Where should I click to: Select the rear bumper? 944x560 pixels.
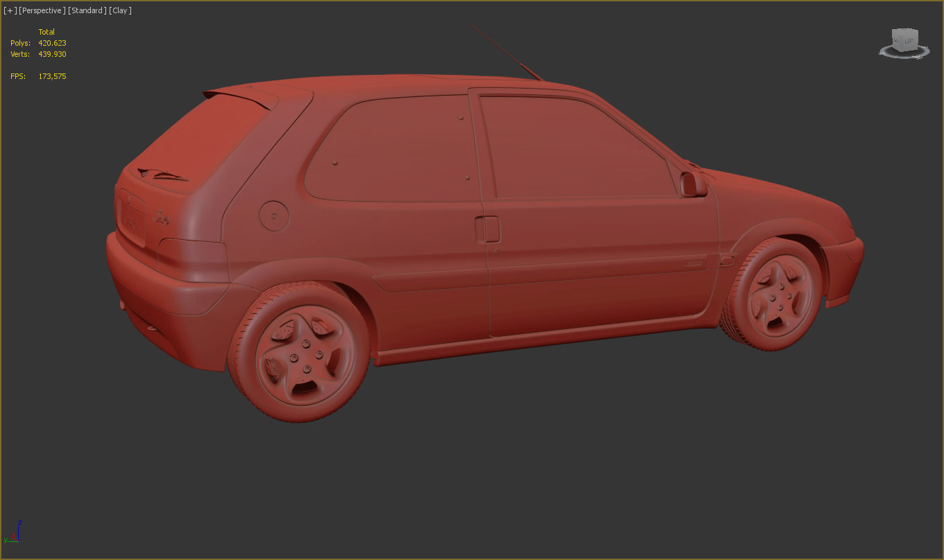166,305
